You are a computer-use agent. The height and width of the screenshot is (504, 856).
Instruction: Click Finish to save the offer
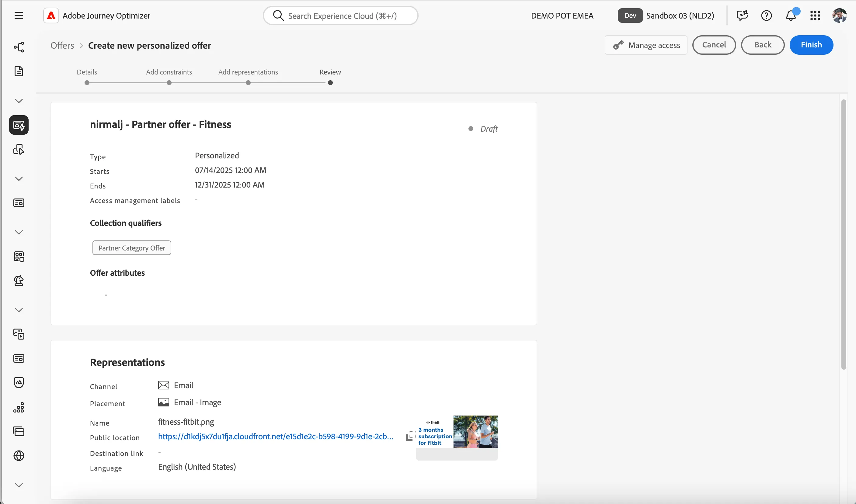tap(811, 45)
